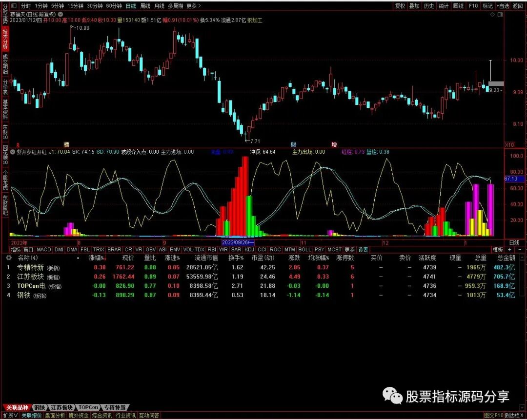Viewport: 527px width, 420px height.
Task: Click the 财 marker below the candlesticks
Action: point(293,144)
